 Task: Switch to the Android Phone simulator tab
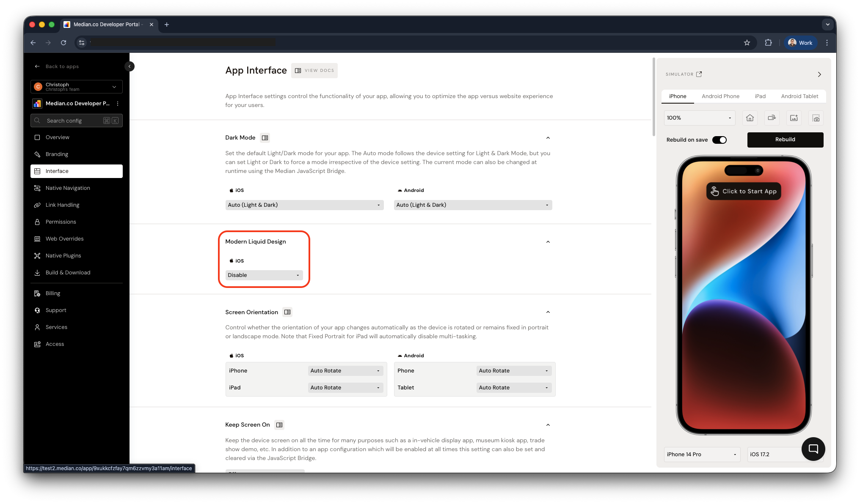(x=720, y=96)
